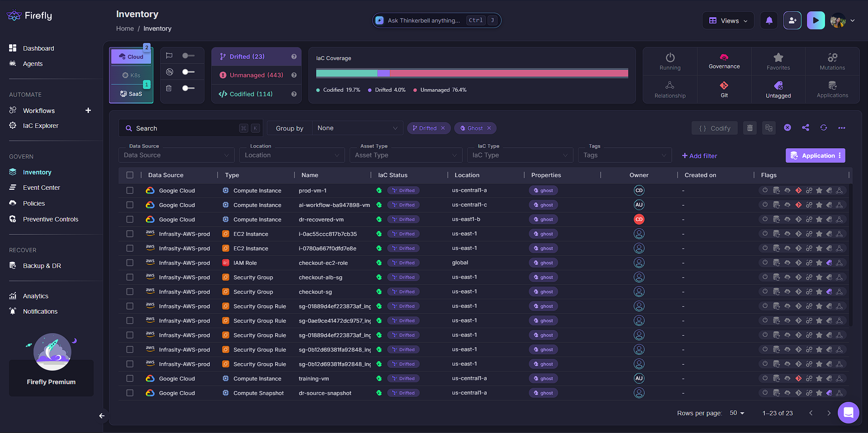Open the Location filter dropdown
Screen dimensions: 868x433
click(x=292, y=155)
